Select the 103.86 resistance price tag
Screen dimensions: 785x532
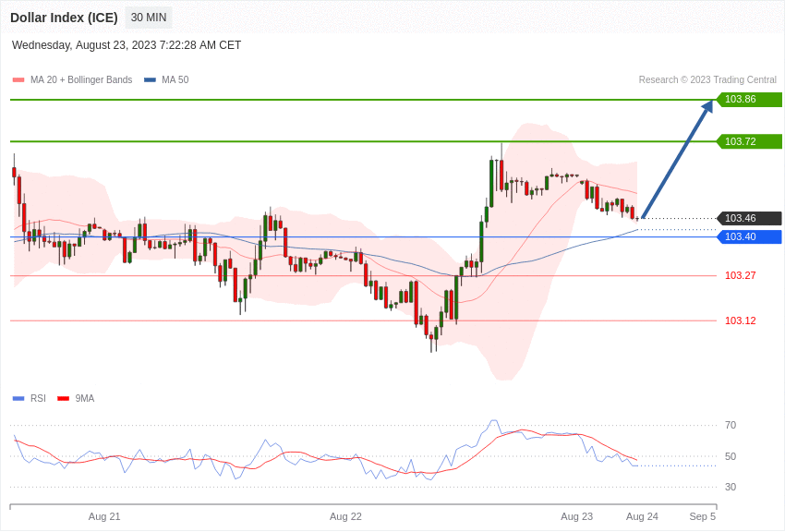[750, 99]
